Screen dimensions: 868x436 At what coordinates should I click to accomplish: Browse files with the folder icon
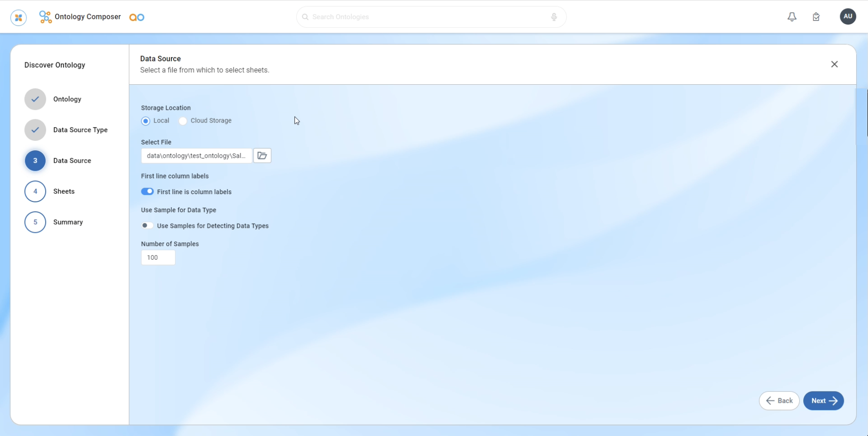click(262, 156)
